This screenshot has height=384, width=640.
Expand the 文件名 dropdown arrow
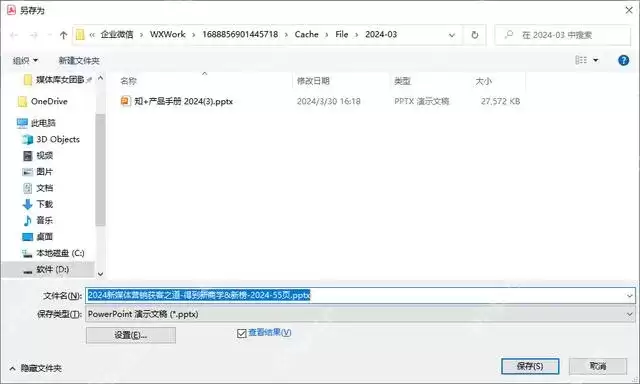(629, 295)
